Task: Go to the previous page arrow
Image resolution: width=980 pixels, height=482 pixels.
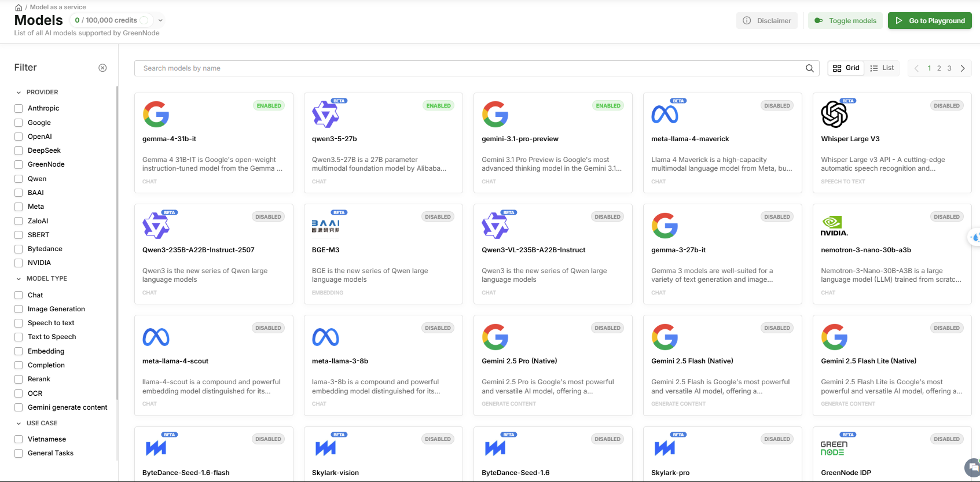Action: [x=916, y=68]
